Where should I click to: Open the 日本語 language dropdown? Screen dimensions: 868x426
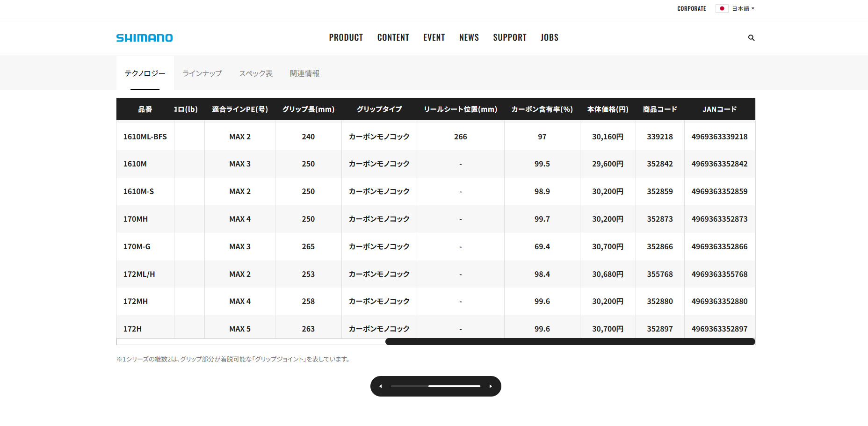743,8
